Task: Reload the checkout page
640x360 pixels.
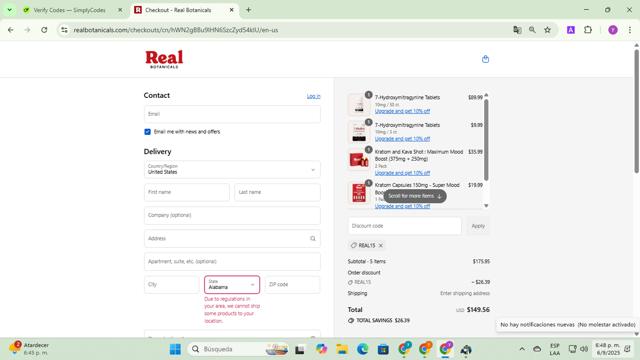Action: 44,30
